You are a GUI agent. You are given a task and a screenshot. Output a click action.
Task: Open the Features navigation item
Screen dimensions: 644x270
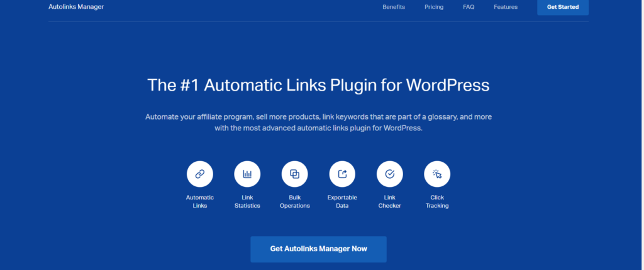506,7
